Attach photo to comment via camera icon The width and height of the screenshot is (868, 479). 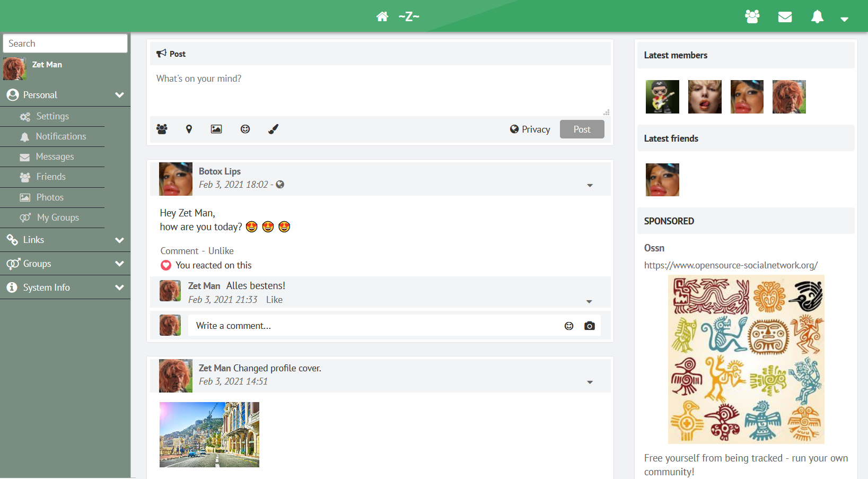pos(589,326)
